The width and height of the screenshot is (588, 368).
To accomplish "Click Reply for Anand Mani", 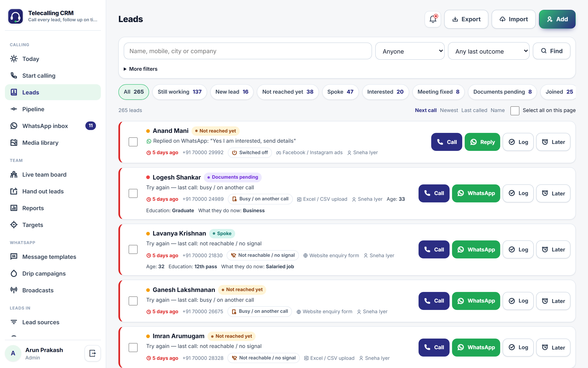I will coord(482,142).
